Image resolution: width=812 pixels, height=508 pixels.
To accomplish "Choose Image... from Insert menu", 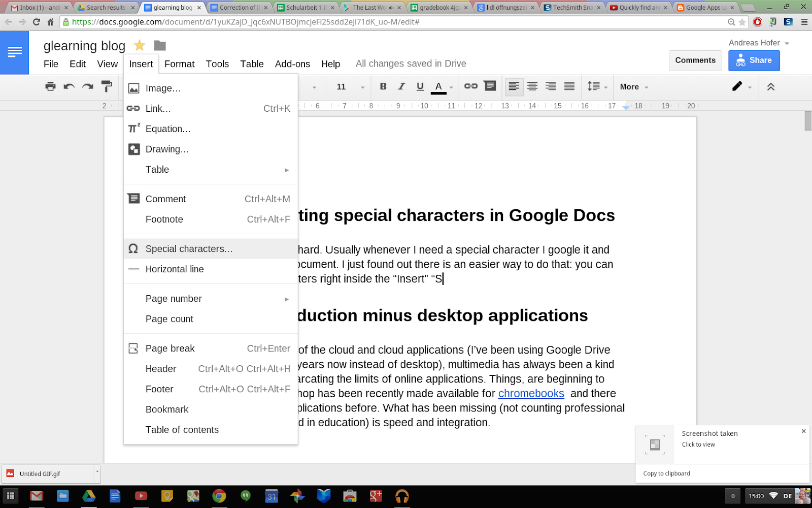I will click(211, 88).
